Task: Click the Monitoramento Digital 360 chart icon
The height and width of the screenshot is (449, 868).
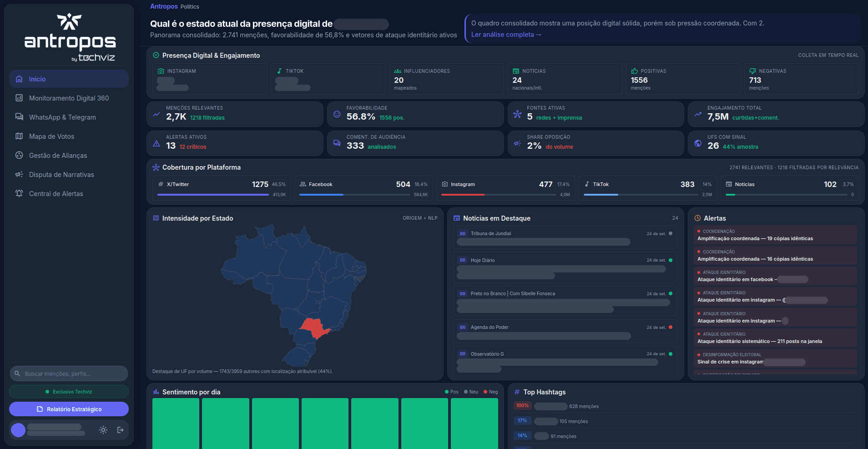Action: point(19,98)
